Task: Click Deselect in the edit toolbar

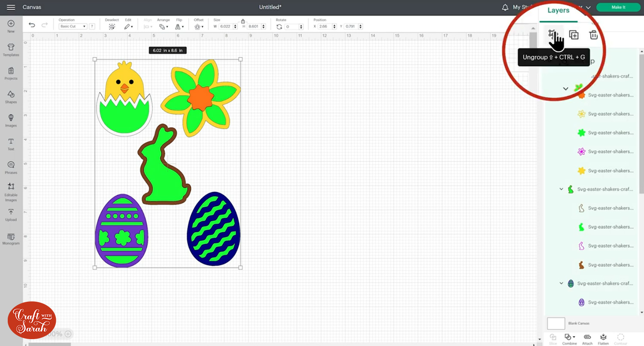Action: pyautogui.click(x=112, y=26)
